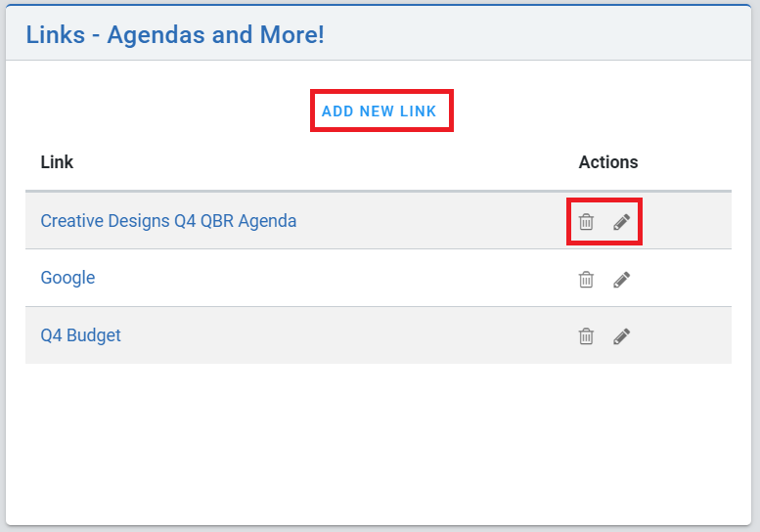Click the 'Links - Agendas and More!' panel title

tap(175, 34)
